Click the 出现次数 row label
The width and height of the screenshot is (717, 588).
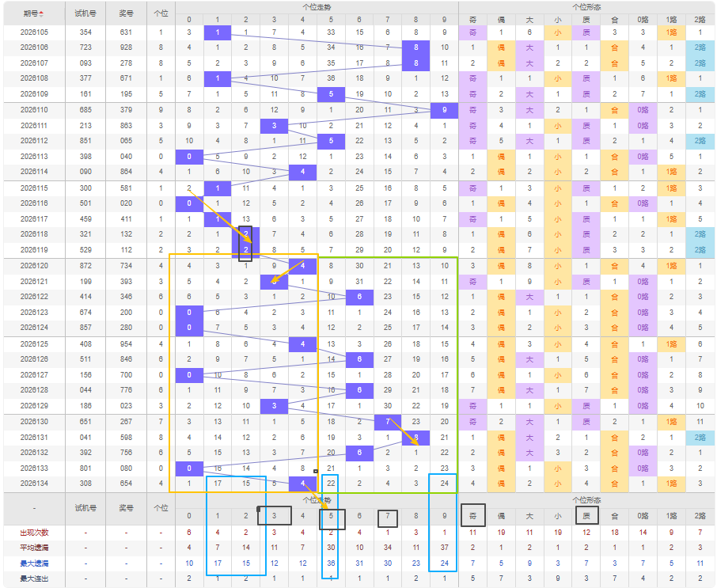pyautogui.click(x=34, y=533)
